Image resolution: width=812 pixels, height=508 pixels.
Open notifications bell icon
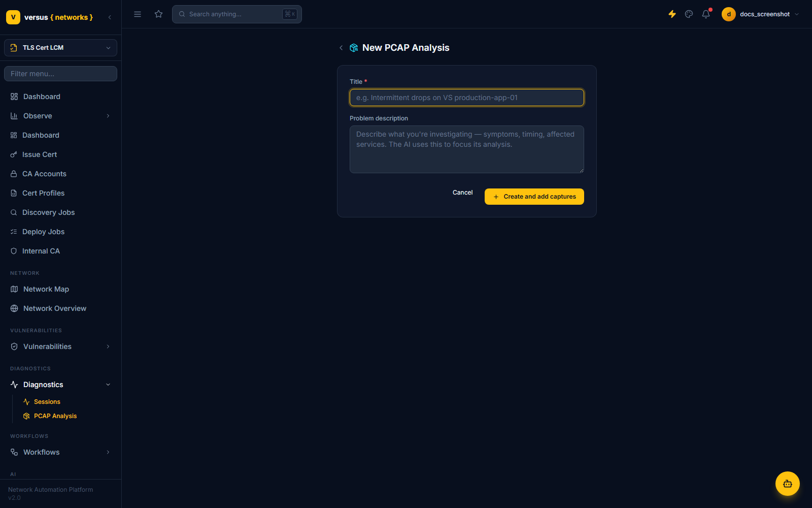click(706, 14)
